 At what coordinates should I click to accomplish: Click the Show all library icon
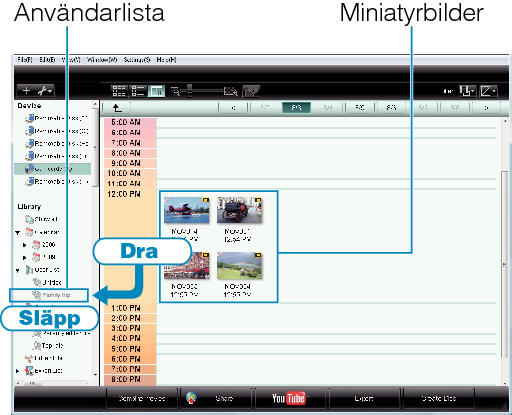29,219
